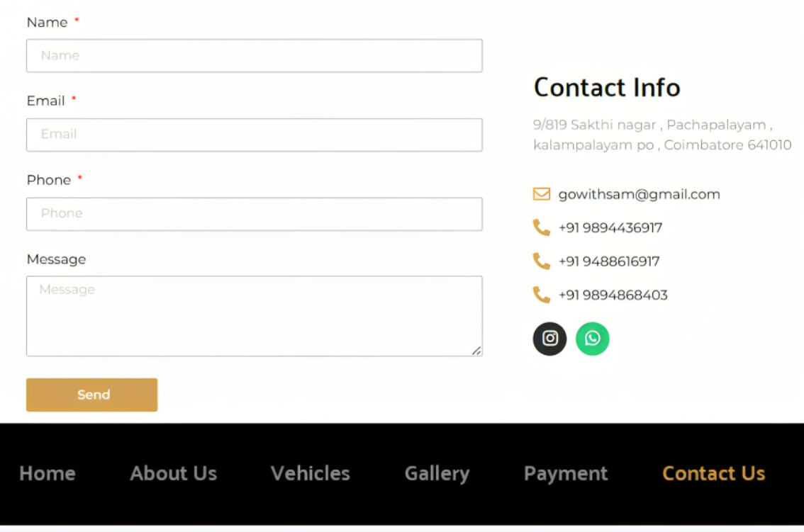Click into the Email text field
This screenshot has width=804, height=532.
254,135
